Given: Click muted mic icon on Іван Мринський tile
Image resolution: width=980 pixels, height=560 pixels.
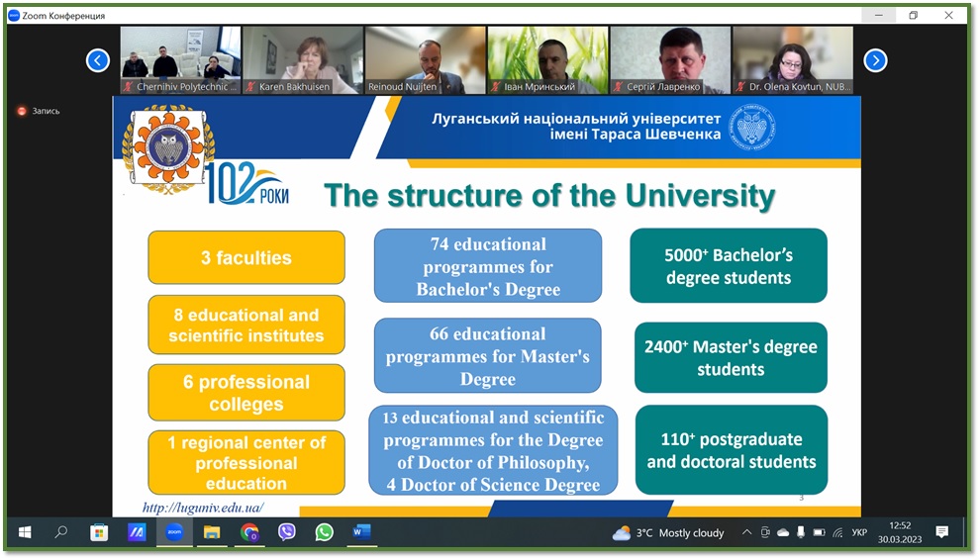Looking at the screenshot, I should tap(495, 87).
